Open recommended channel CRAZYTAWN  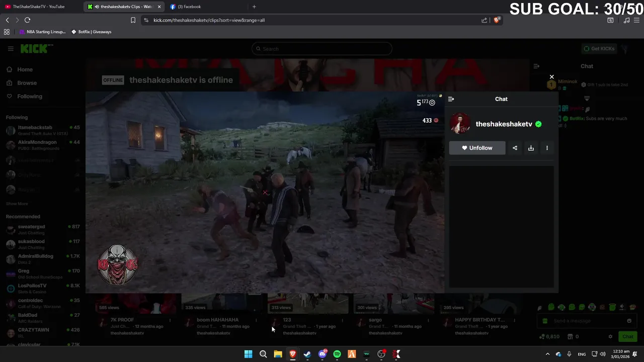point(43,333)
